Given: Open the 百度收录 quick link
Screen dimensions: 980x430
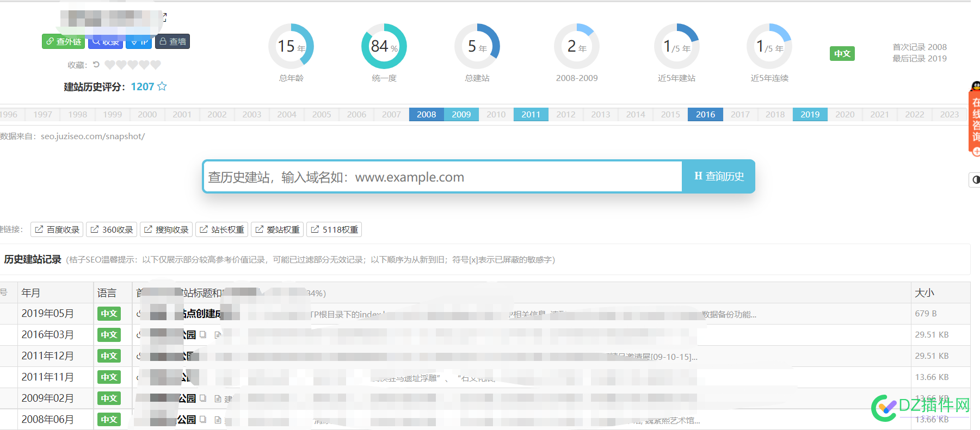Looking at the screenshot, I should [x=57, y=229].
